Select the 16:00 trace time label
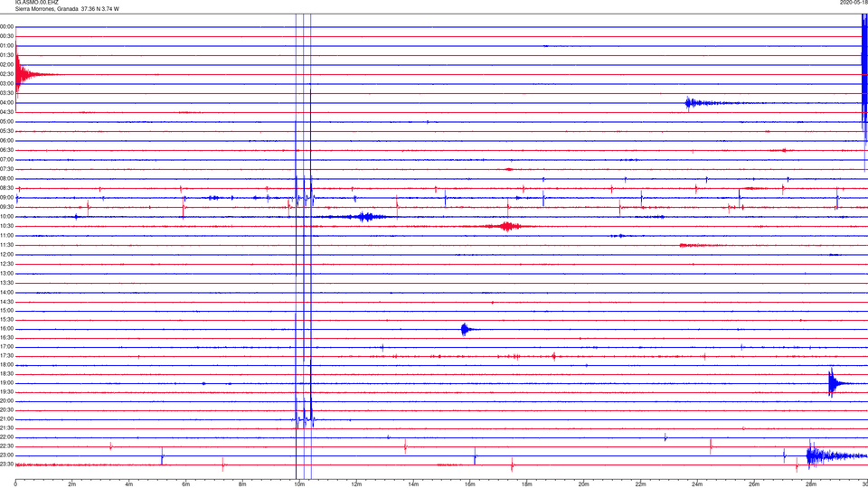 pos(6,329)
